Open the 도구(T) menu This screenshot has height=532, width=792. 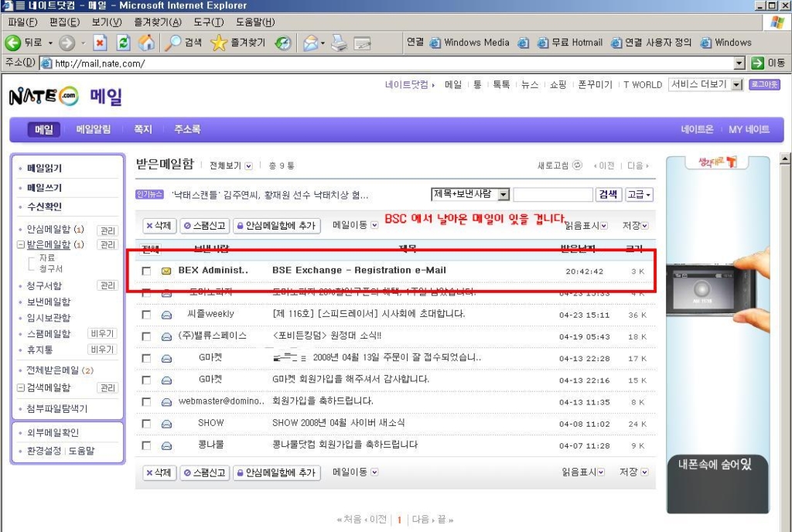[x=209, y=22]
